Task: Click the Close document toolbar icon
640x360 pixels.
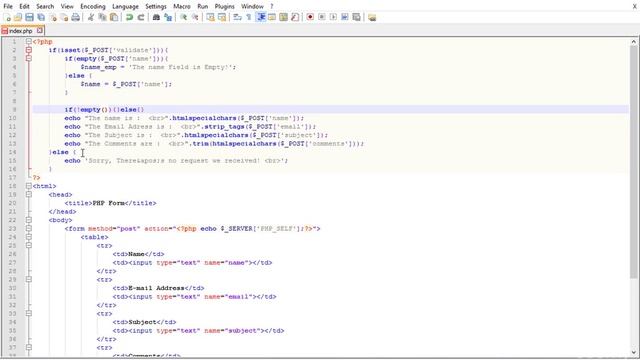Action: 53,17
